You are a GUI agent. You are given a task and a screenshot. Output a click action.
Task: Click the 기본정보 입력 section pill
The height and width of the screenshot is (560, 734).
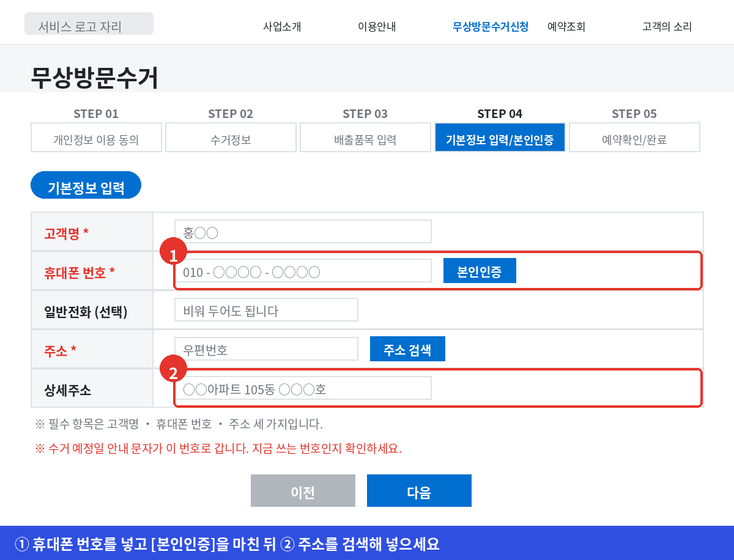[x=86, y=185]
